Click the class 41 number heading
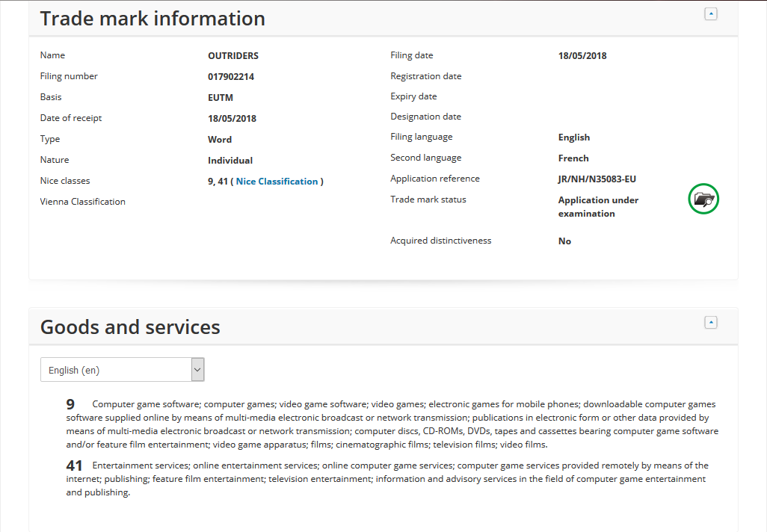The image size is (767, 532). pos(74,466)
